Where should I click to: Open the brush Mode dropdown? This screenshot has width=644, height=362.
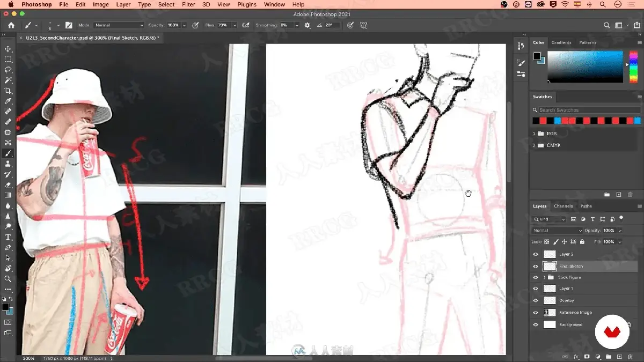(x=119, y=25)
